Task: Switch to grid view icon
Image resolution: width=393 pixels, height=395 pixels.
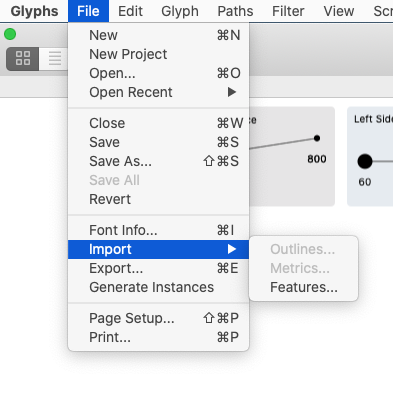Action: (x=23, y=59)
